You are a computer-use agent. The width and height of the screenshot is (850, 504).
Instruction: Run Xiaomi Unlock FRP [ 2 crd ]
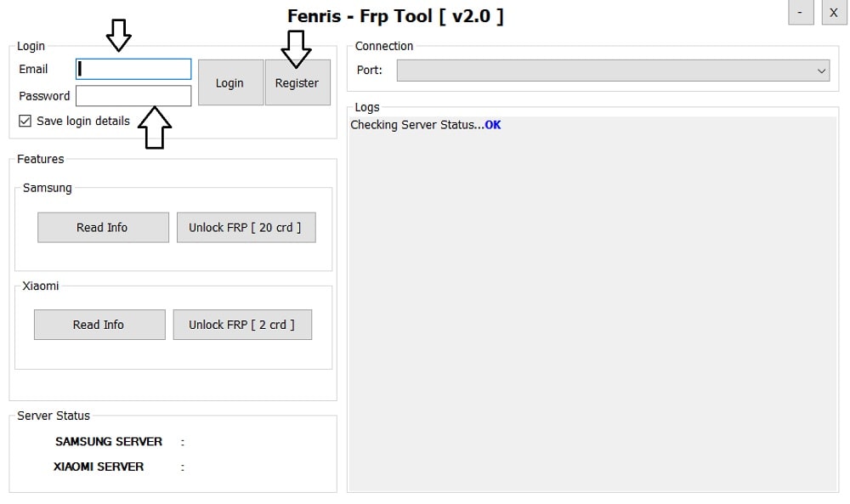(x=242, y=325)
